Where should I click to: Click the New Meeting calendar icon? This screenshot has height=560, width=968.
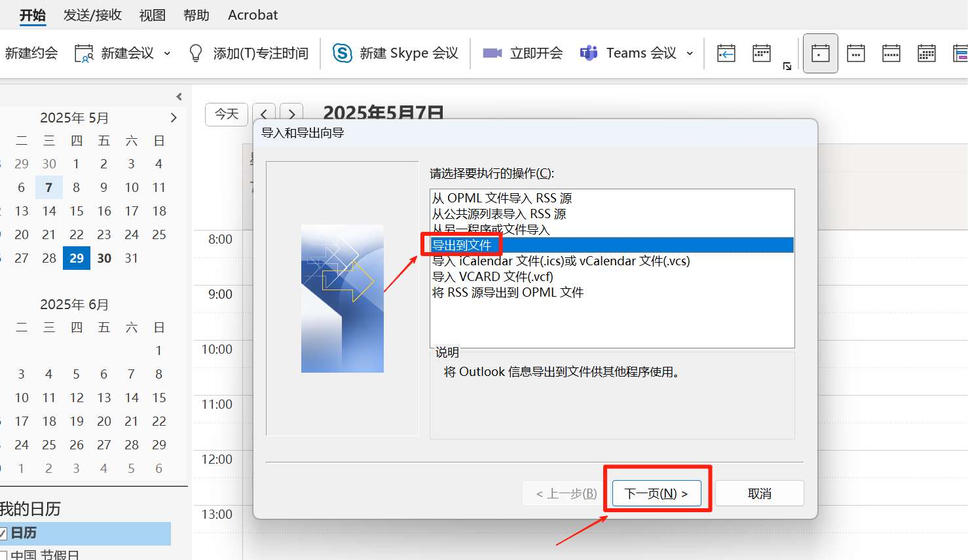click(x=84, y=53)
